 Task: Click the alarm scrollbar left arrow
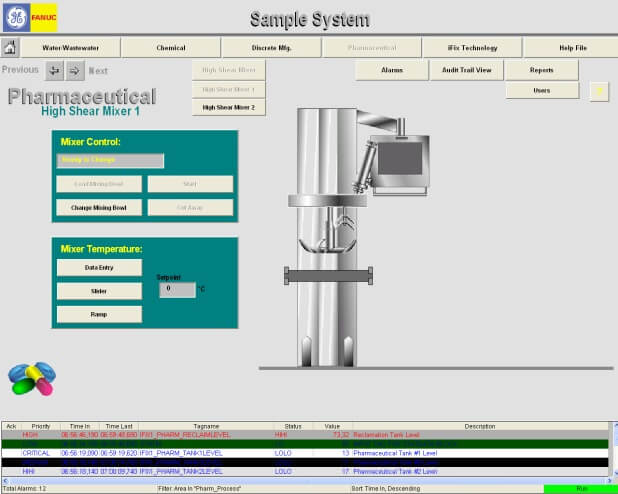point(5,481)
